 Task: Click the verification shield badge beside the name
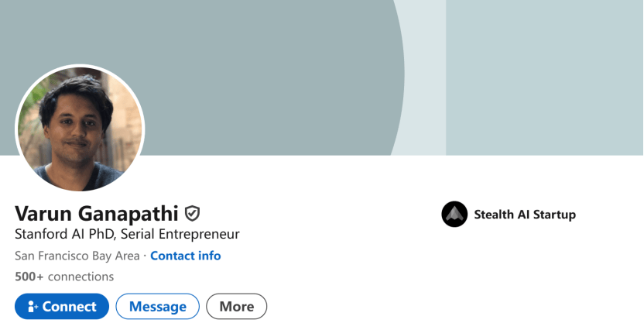click(x=193, y=213)
